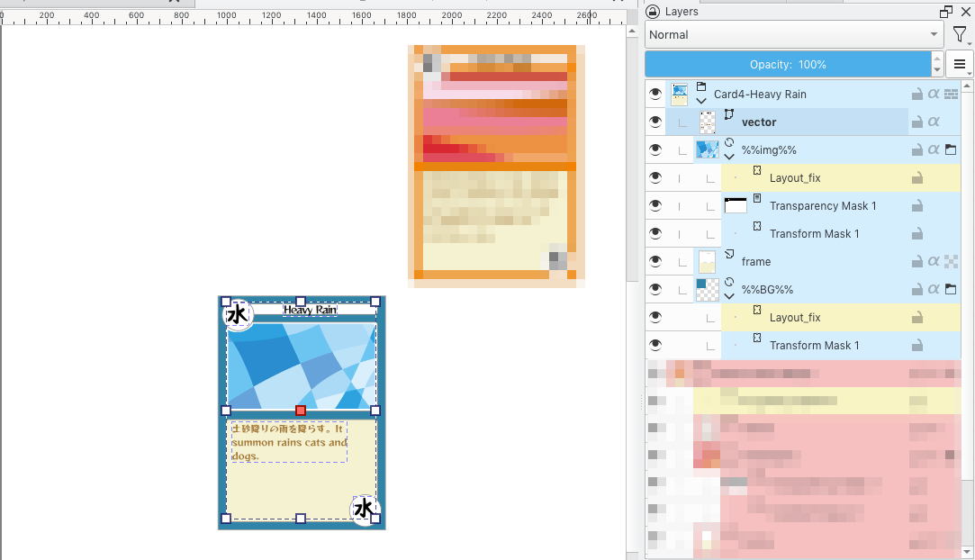Click the Card4-Heavy Rain layer thumbnail
975x560 pixels.
point(680,94)
